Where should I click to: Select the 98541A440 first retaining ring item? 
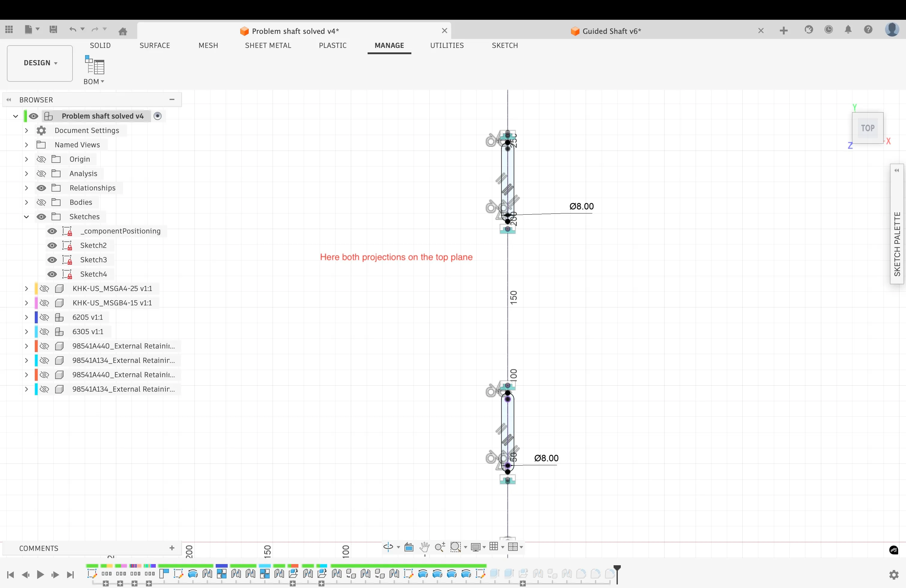click(x=123, y=346)
